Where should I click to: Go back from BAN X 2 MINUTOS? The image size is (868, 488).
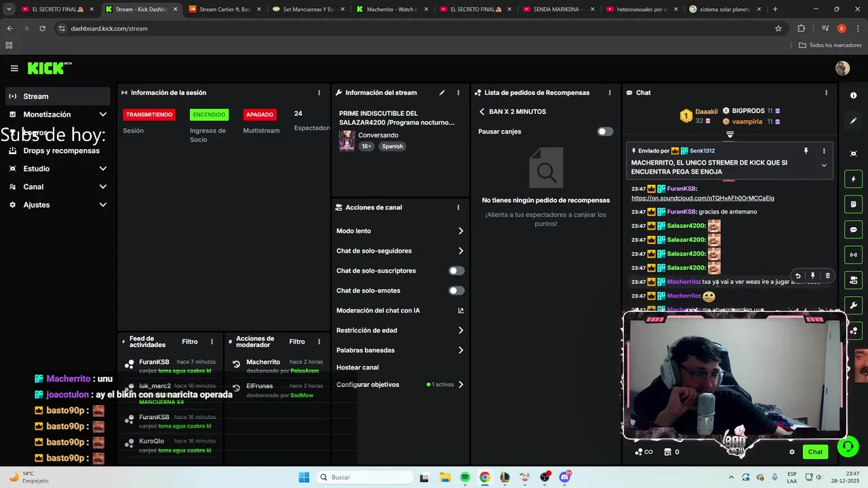[x=482, y=112]
